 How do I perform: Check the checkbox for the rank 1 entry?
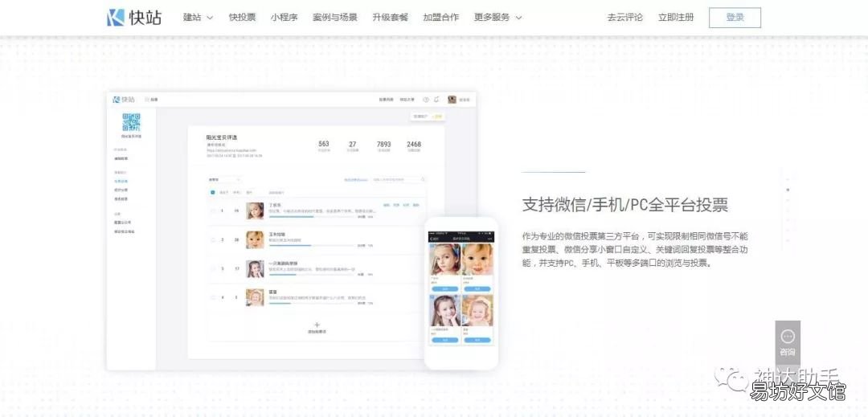point(213,211)
